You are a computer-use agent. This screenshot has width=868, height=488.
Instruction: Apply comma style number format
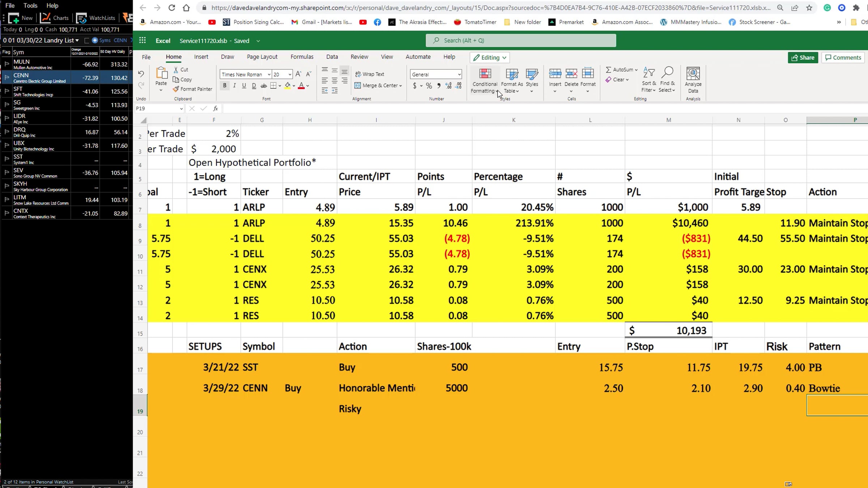click(x=439, y=86)
